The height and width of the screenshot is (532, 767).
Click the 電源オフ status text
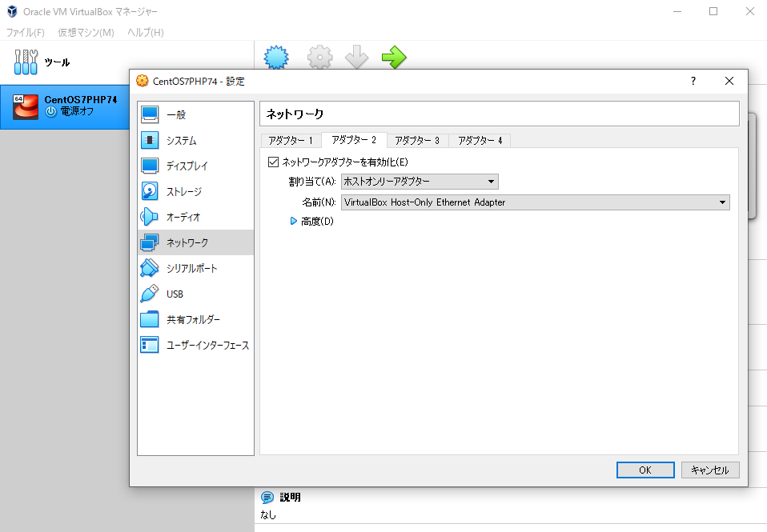77,111
